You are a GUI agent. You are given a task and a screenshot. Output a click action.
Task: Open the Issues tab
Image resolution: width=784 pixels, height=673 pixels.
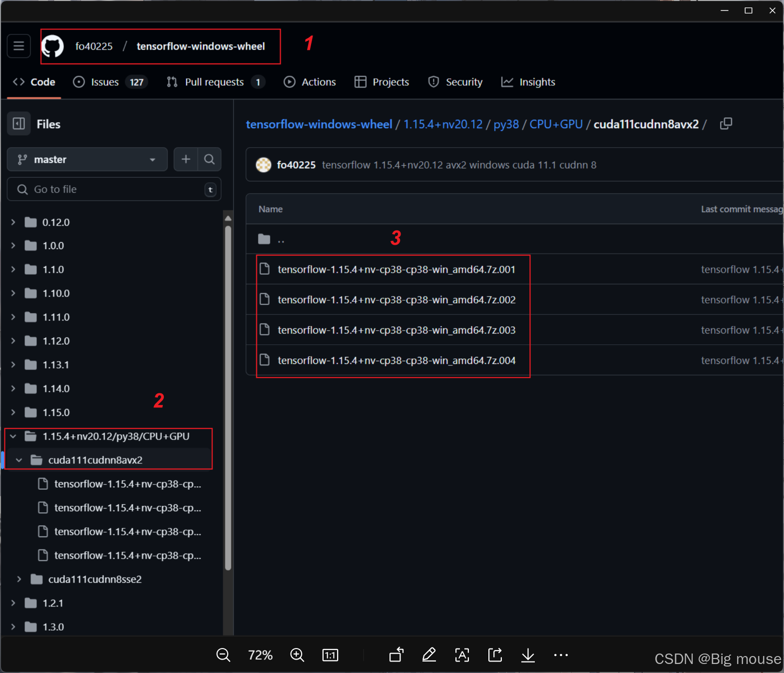[x=110, y=82]
